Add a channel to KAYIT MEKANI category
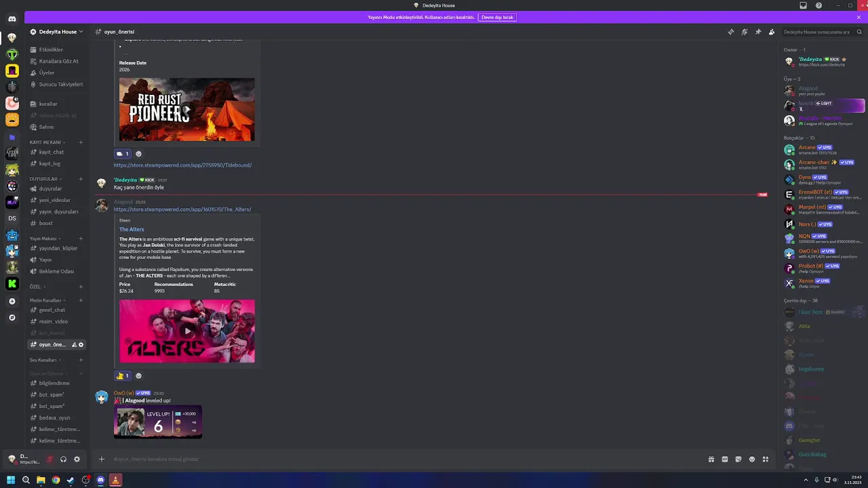Screen dimensions: 868x488 (x=81, y=142)
